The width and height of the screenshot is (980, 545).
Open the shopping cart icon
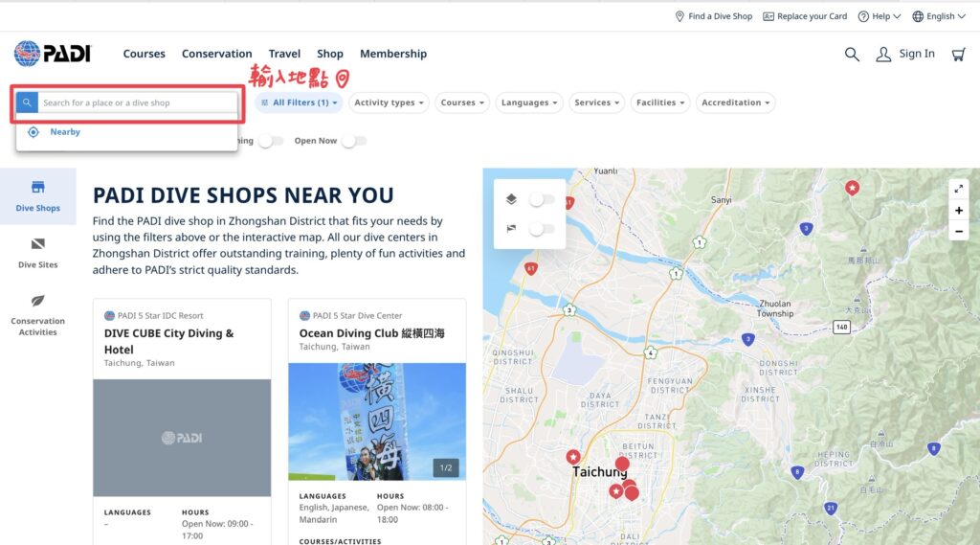coord(958,55)
